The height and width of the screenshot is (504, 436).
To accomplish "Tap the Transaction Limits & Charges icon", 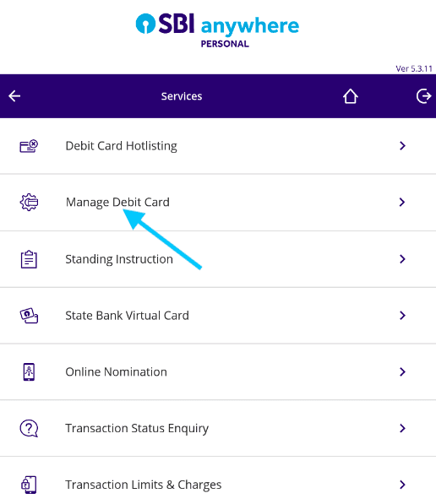I will (x=29, y=485).
